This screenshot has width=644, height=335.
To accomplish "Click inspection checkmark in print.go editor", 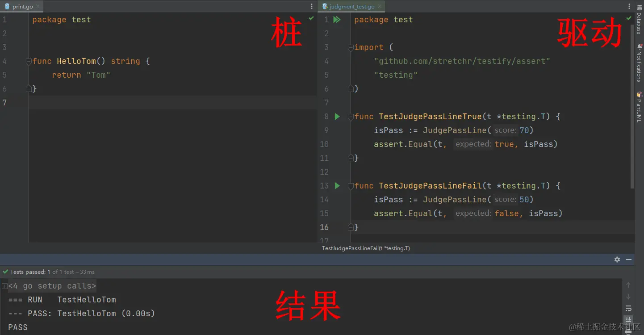I will click(x=311, y=18).
